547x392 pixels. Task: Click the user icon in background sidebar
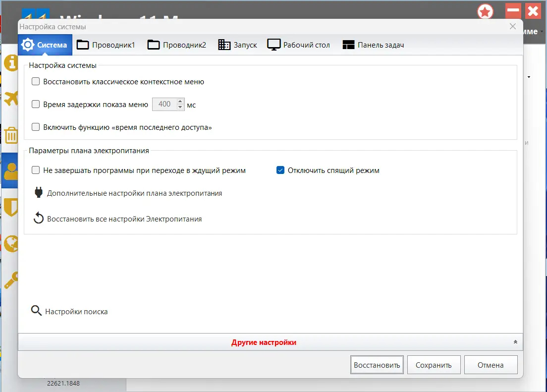point(11,170)
